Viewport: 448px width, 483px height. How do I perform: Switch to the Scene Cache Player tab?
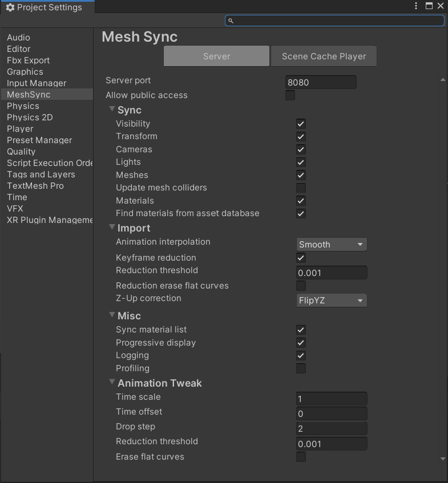click(323, 56)
